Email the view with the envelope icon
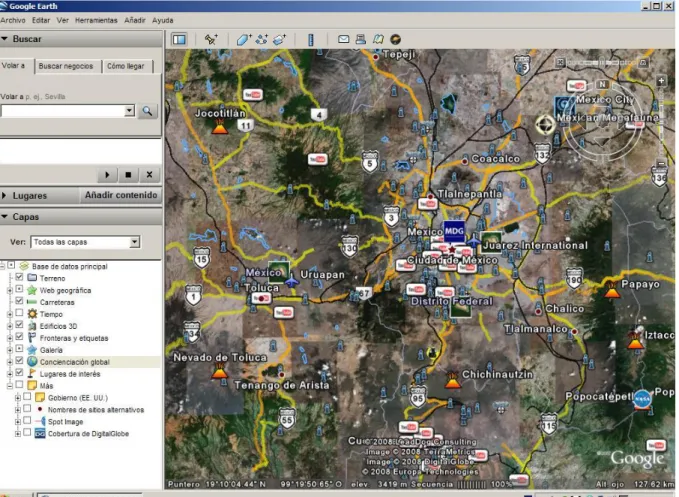The image size is (679, 497). click(x=343, y=39)
